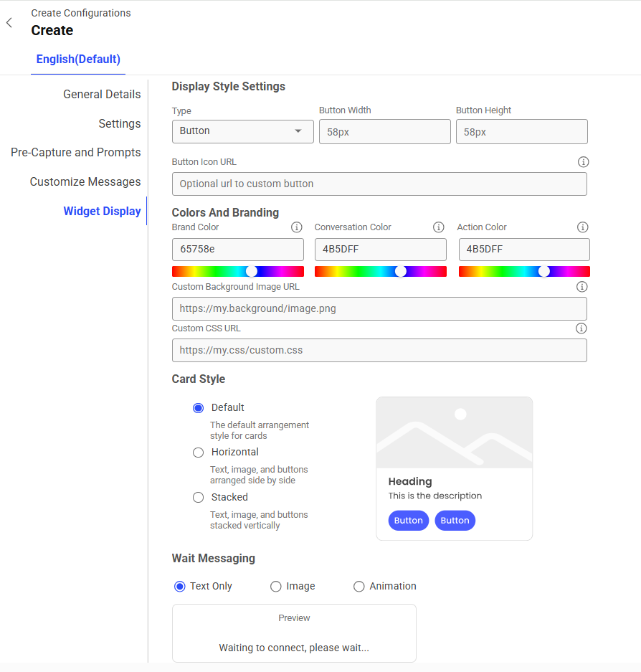Open Customize Messages section

tap(85, 181)
